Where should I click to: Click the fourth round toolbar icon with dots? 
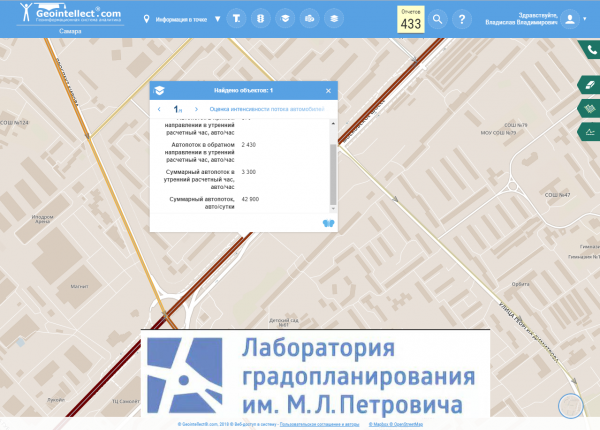310,18
